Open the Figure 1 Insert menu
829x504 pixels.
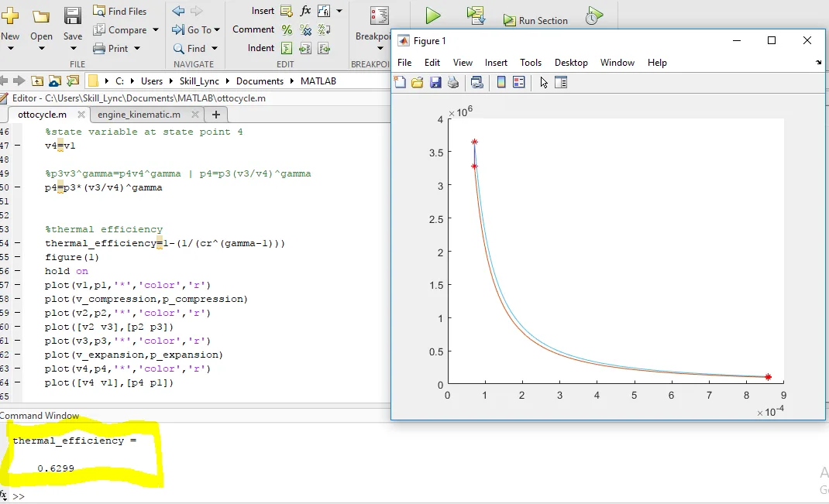pyautogui.click(x=496, y=63)
